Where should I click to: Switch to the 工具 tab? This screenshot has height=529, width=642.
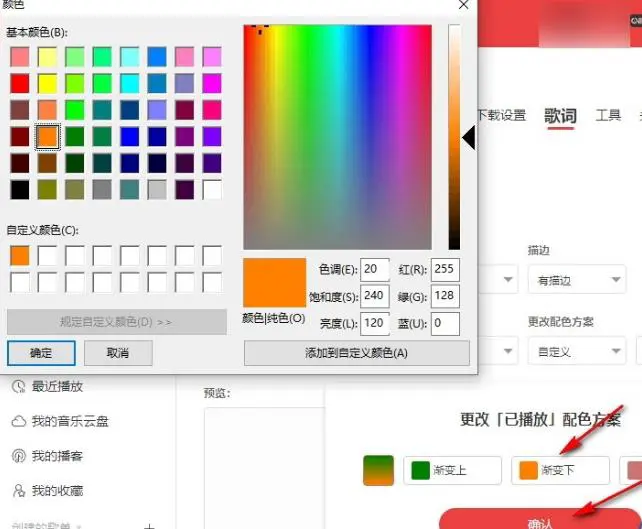pyautogui.click(x=608, y=115)
